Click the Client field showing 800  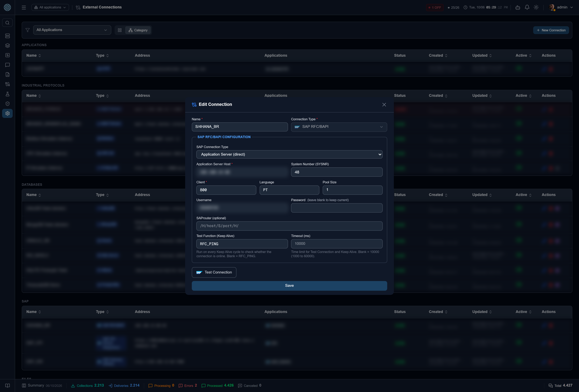[x=226, y=190]
